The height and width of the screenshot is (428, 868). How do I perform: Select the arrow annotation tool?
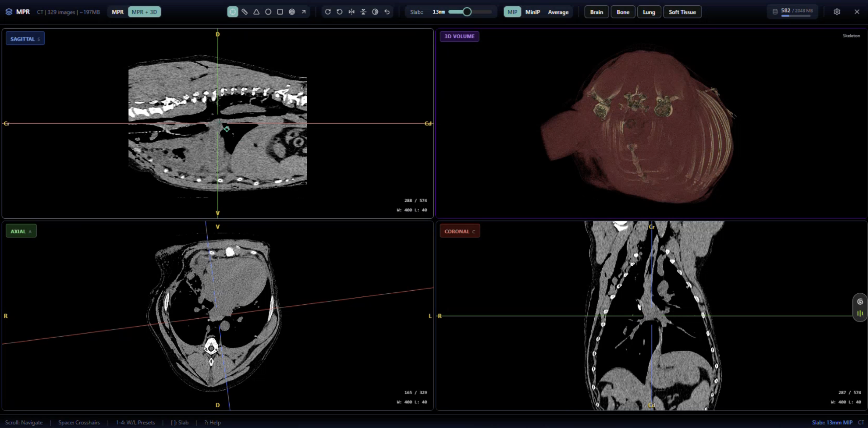(x=304, y=12)
